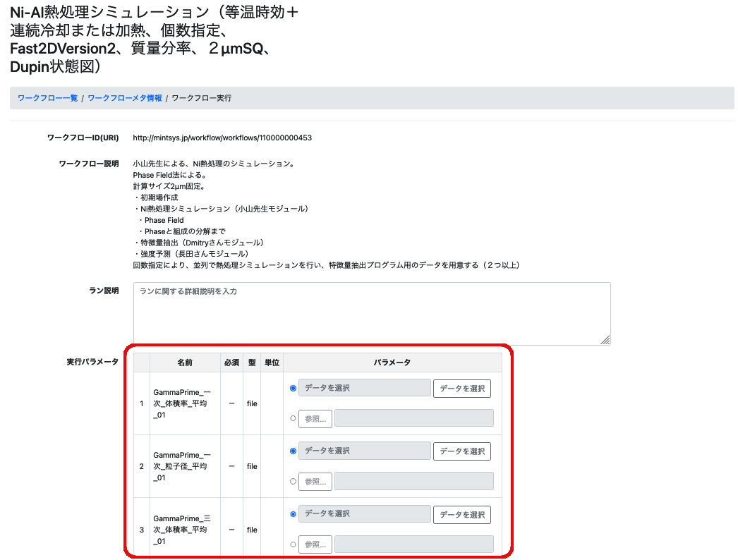
Task: Select データを選択 radio for row 3
Action: click(294, 514)
